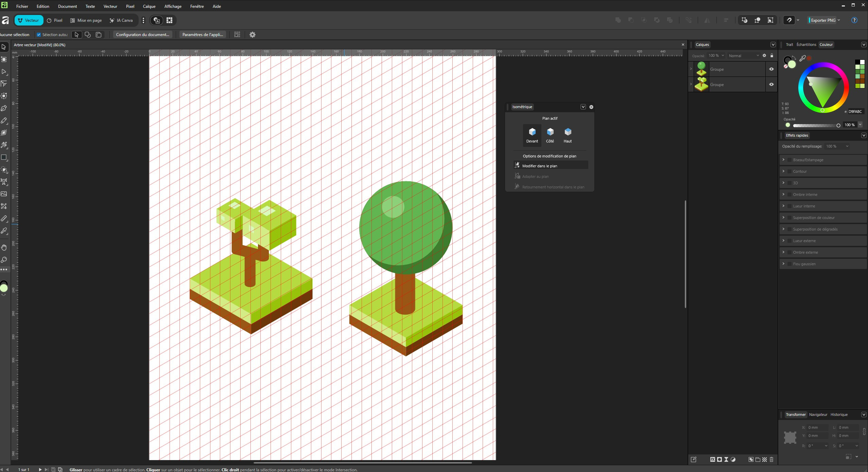Switch to the Échantillons tab
This screenshot has height=472, width=868.
[806, 45]
